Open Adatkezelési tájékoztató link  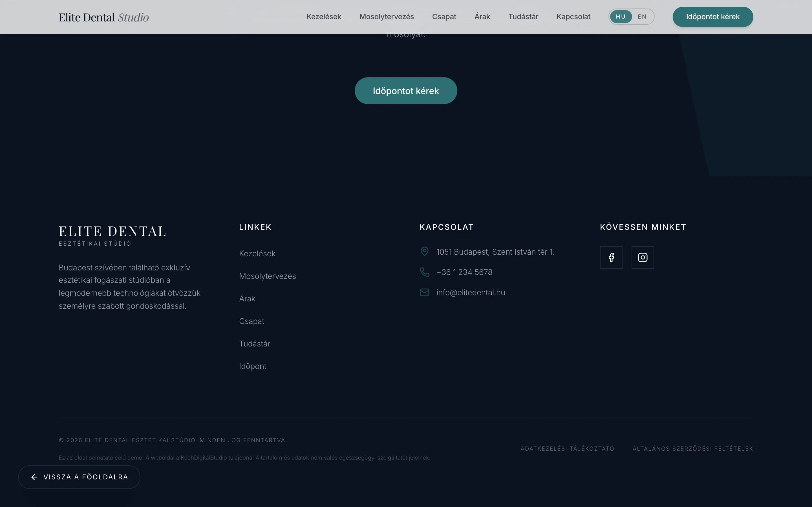click(x=567, y=449)
